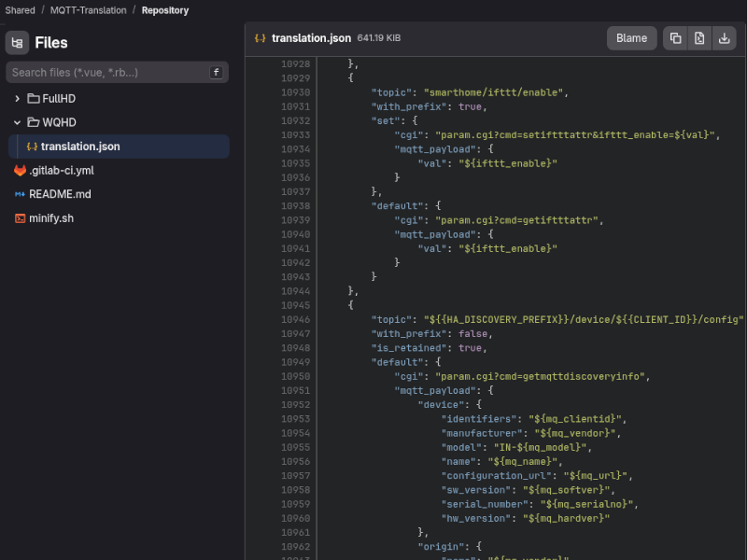
Task: Click the shell script icon of minify.sh
Action: tap(20, 218)
